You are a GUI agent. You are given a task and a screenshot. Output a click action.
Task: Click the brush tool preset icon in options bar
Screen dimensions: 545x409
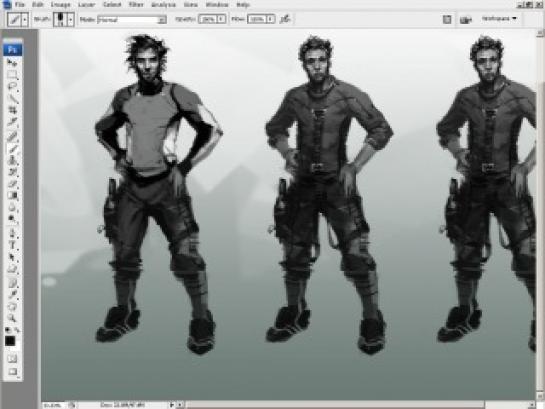(x=15, y=20)
